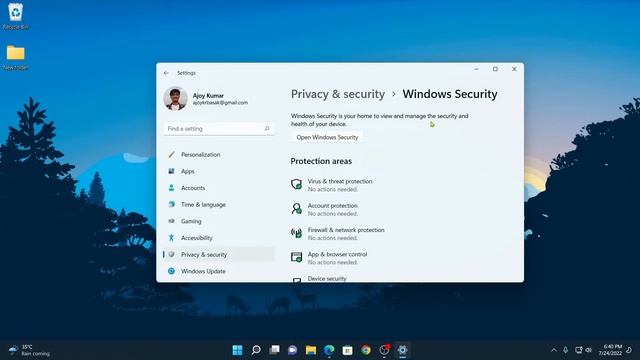Launch Microsoft Edge from taskbar
Viewport: 640px width, 360px height.
pos(329,350)
